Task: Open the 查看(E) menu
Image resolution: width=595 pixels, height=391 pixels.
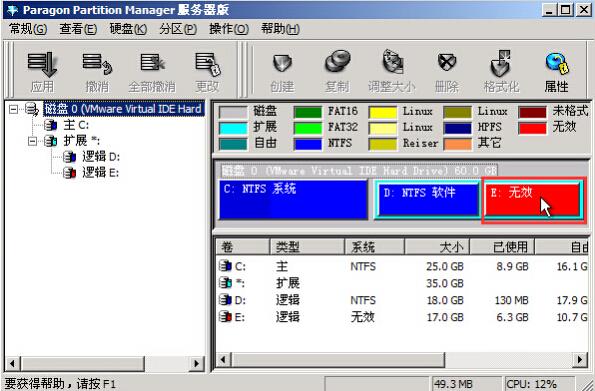Action: point(78,29)
